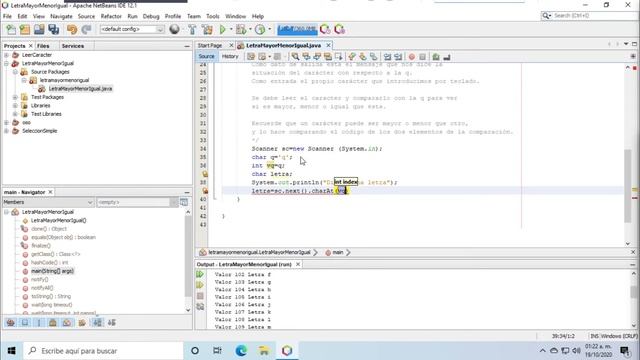Select main(String[] args) in Navigator
Viewport: 640px width, 360px height.
52,271
